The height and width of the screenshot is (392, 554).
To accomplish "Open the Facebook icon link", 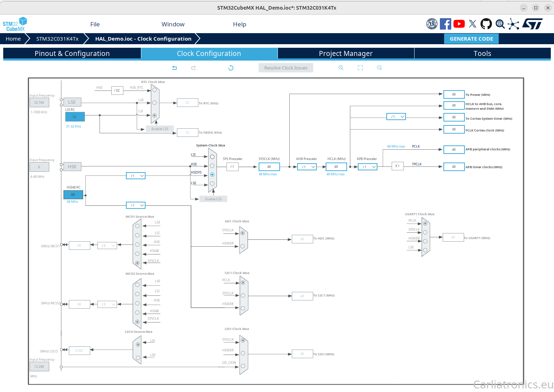I will 446,24.
